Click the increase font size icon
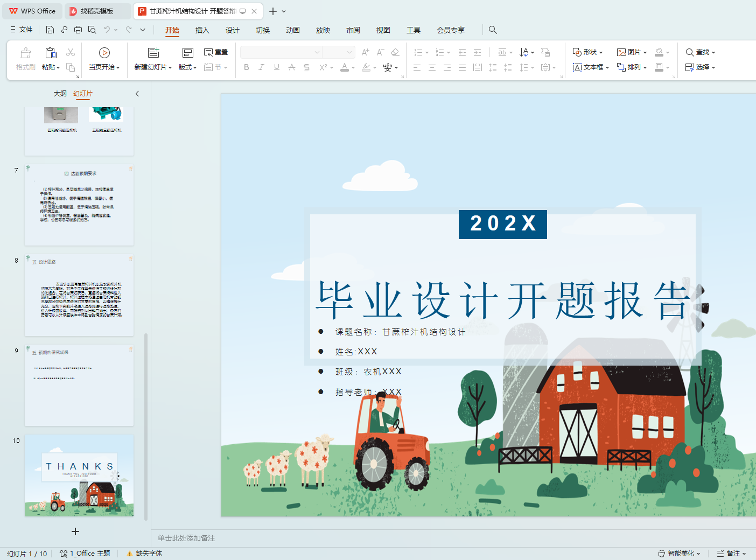756x560 pixels. [365, 52]
